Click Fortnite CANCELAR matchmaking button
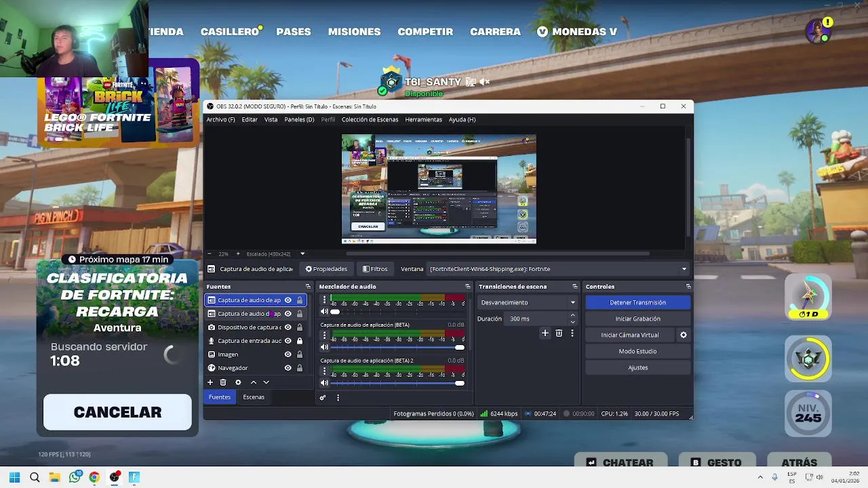The width and height of the screenshot is (868, 488). click(x=117, y=412)
